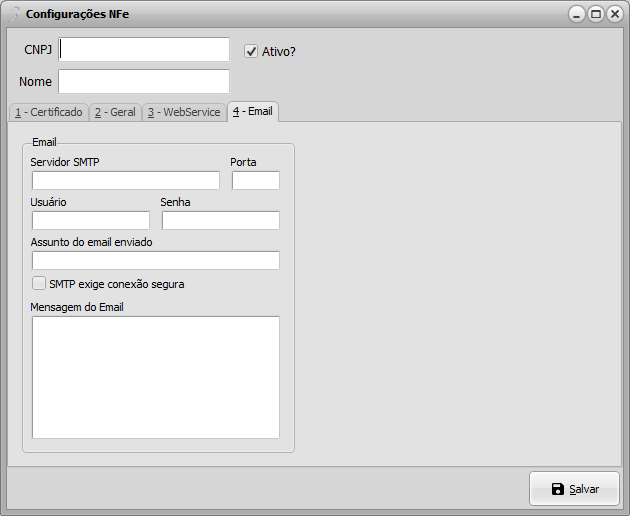Click the Usuário text field

(91, 221)
